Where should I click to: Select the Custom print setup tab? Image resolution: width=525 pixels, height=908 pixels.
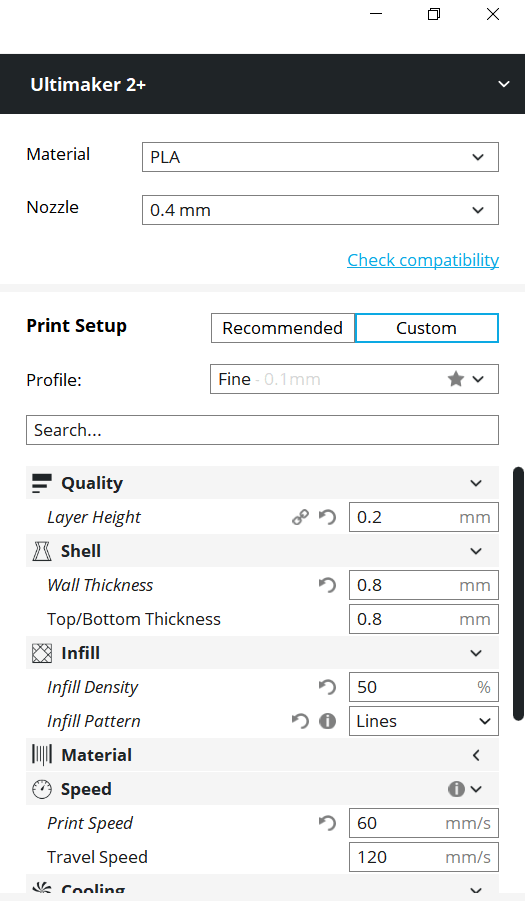(427, 328)
